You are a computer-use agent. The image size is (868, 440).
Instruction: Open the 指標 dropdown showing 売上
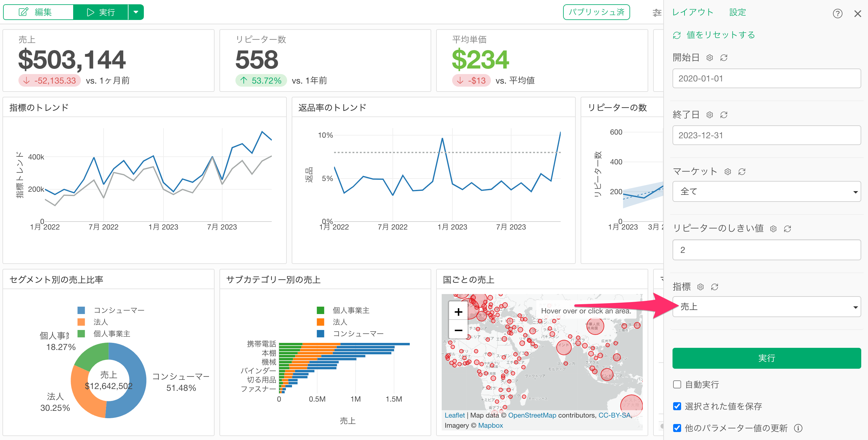pyautogui.click(x=767, y=307)
